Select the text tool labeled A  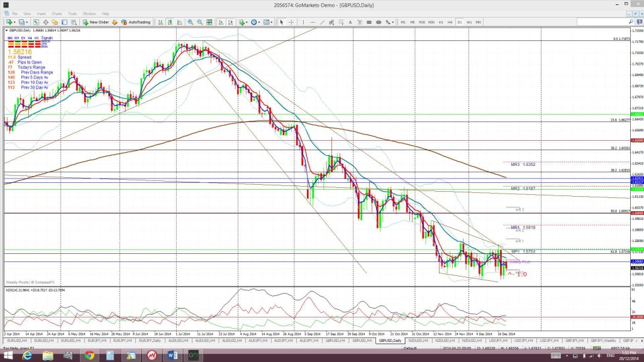[x=350, y=22]
